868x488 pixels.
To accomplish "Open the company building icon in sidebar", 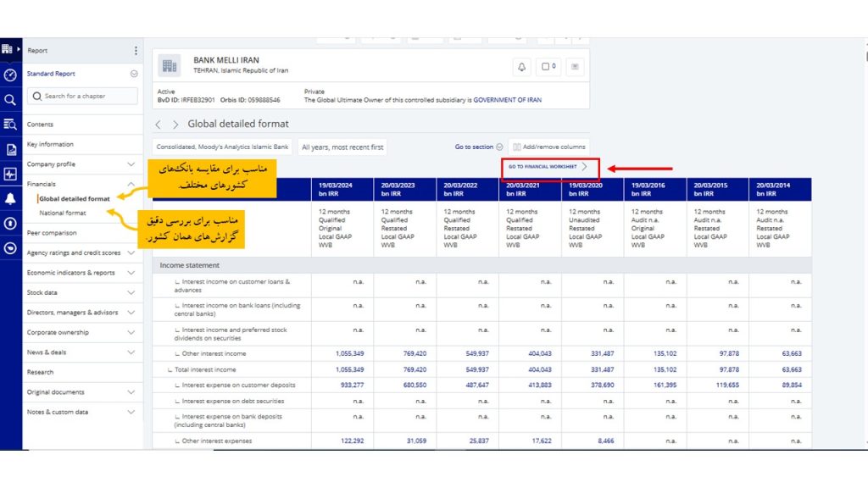I will point(7,49).
